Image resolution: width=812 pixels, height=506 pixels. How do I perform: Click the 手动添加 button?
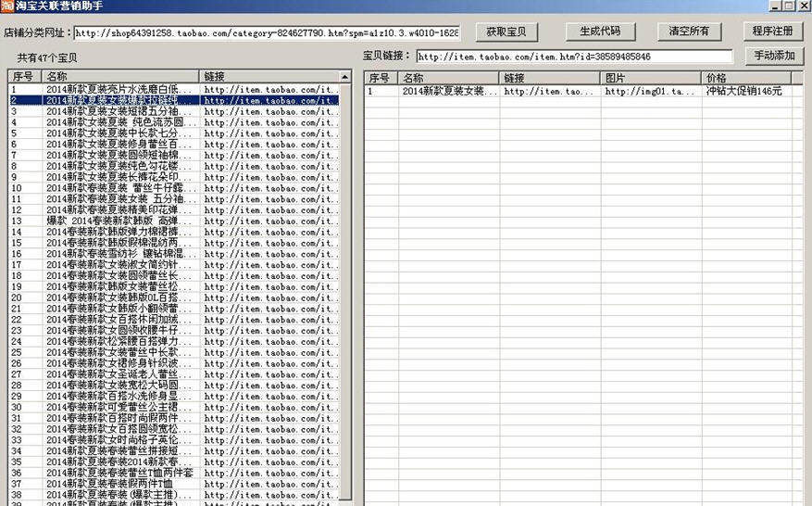click(774, 56)
